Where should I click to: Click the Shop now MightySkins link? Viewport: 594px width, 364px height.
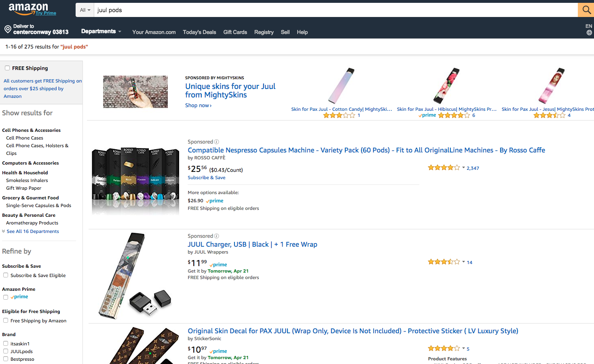pos(198,105)
